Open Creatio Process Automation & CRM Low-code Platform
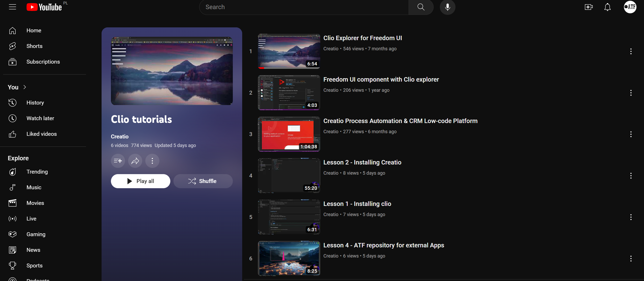644x281 pixels. click(400, 121)
